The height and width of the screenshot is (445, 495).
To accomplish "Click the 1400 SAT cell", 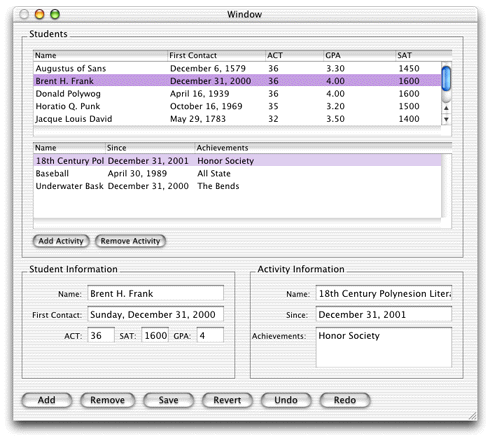I will 409,119.
